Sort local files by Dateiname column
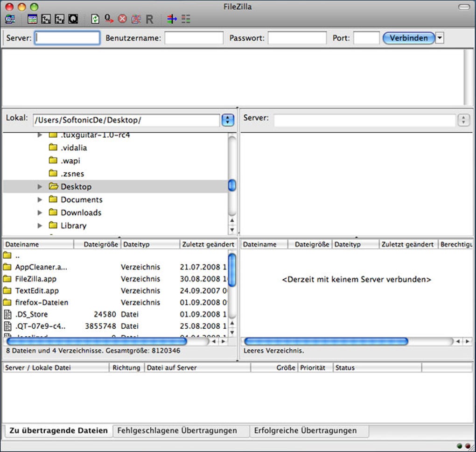Viewport: 476px width, 452px height. pyautogui.click(x=38, y=244)
